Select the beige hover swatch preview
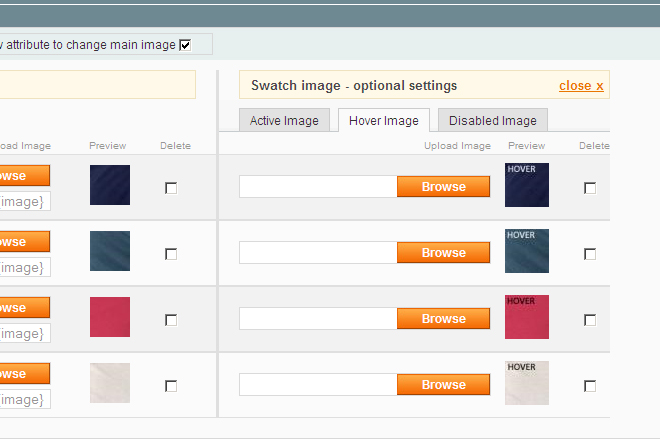The height and width of the screenshot is (440, 660). [527, 383]
